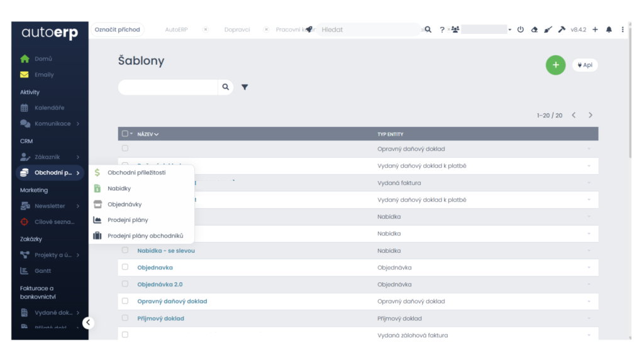Open the Opravný daňový doklad template link
Image resolution: width=644 pixels, height=362 pixels.
[x=172, y=301]
